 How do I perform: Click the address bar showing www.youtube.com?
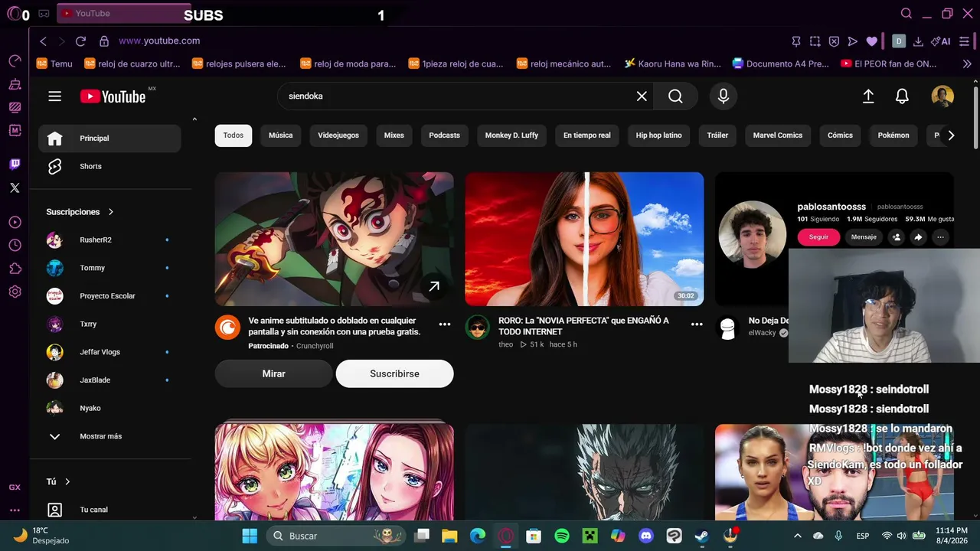(159, 41)
